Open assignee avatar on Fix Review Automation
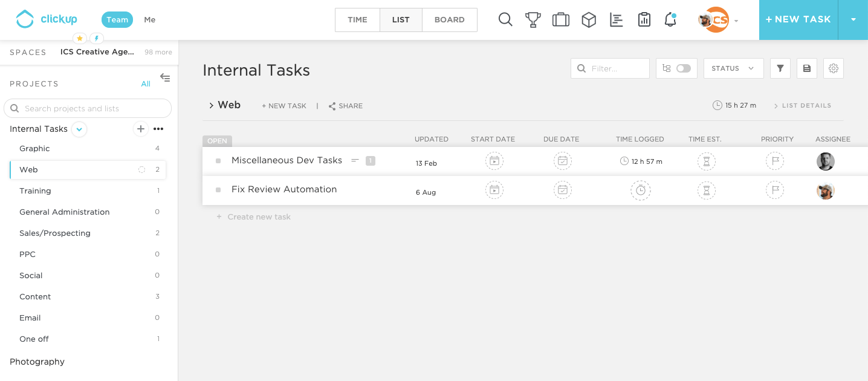 [x=826, y=190]
